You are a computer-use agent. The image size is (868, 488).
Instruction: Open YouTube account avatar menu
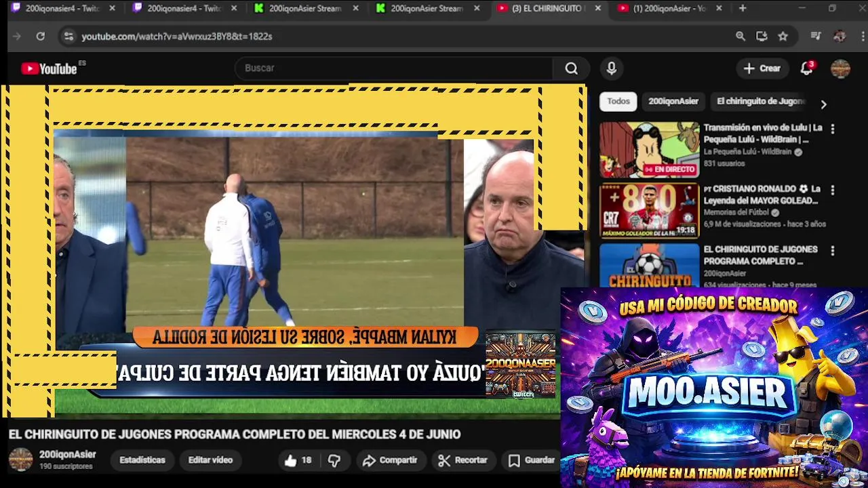(840, 68)
